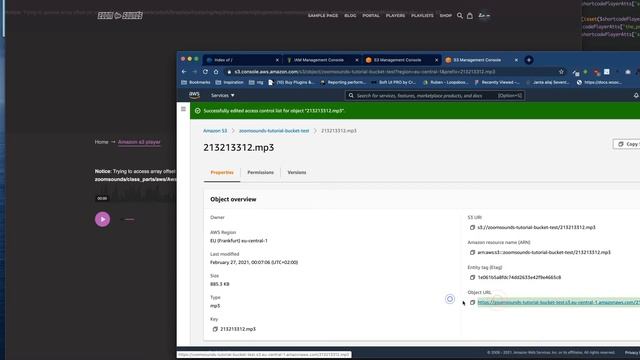Open SAMPLE PAGE menu on ZoomSounds site
Viewport: 640px width, 360px height.
tap(323, 16)
